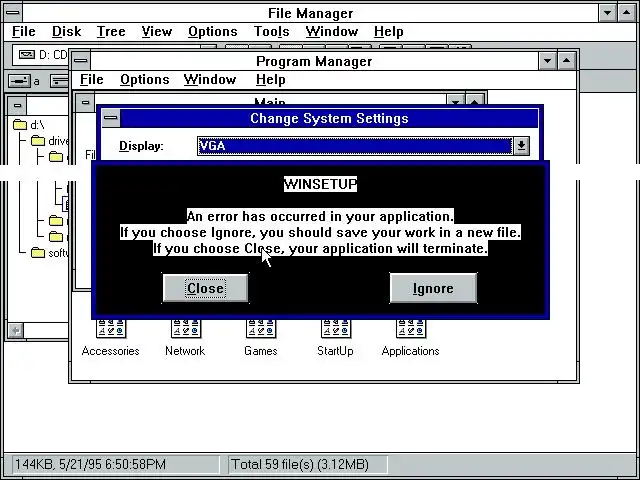Open Options menu in Program Manager
640x480 pixels.
(x=144, y=79)
